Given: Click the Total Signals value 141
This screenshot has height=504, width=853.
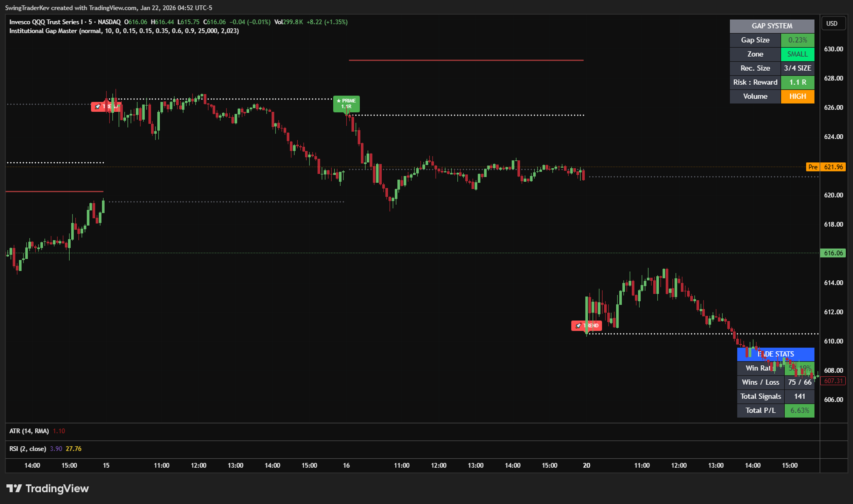Looking at the screenshot, I should [799, 396].
